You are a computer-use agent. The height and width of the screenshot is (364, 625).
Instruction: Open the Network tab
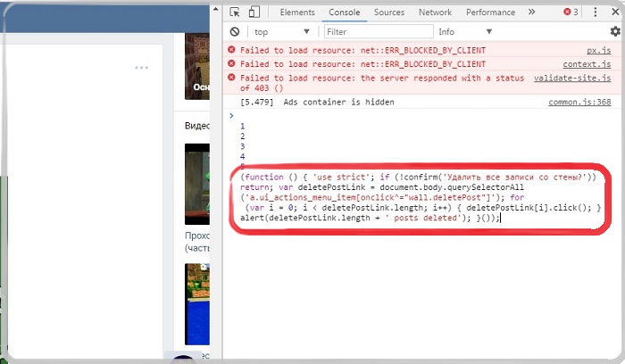click(x=435, y=12)
